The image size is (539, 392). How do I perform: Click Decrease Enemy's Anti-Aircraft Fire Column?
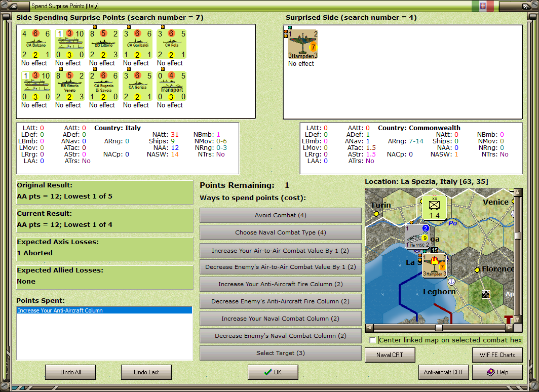281,301
